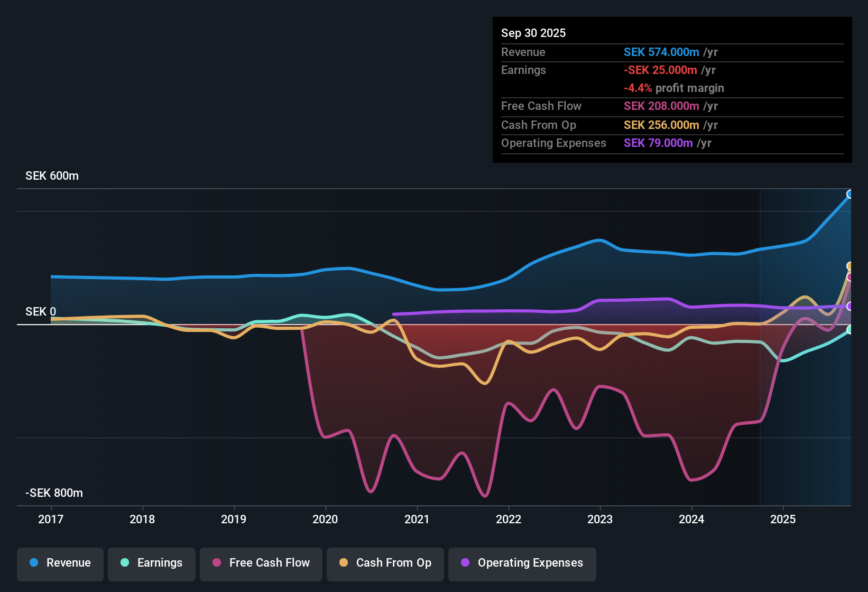The image size is (868, 592).
Task: Click the SEK 574.000m revenue value
Action: click(661, 52)
